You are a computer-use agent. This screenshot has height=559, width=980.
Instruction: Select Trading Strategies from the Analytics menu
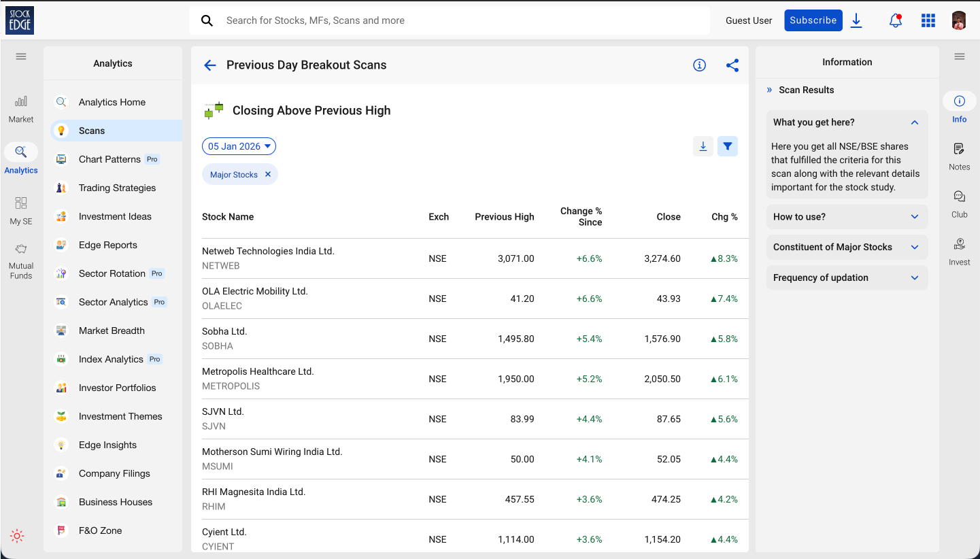click(117, 188)
